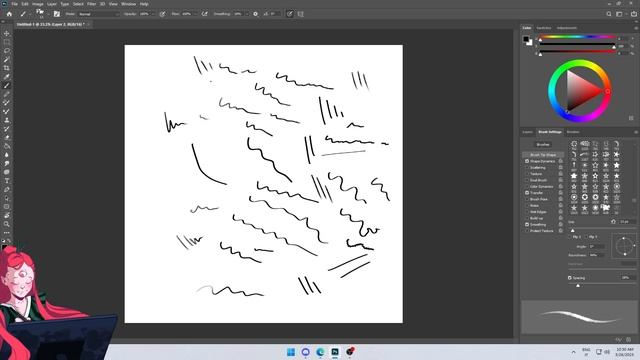Select the Blur tool droplet icon
The width and height of the screenshot is (640, 360).
(x=7, y=155)
